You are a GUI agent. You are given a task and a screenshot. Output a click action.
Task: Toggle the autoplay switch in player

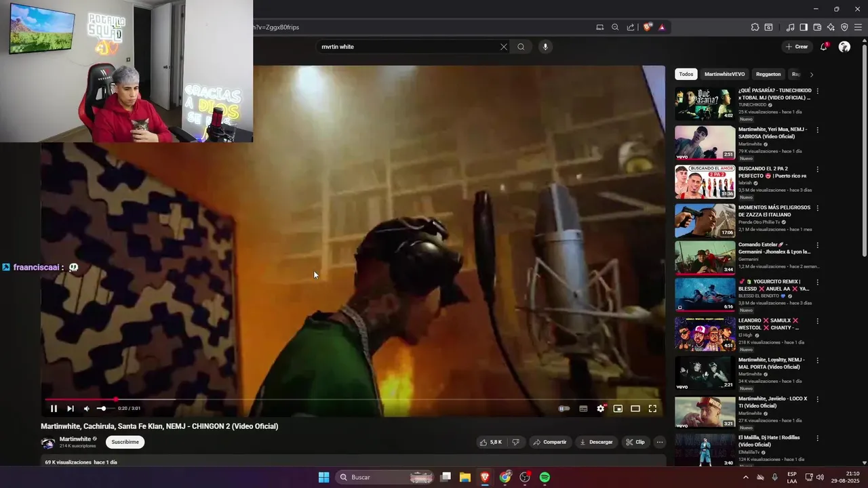pos(564,409)
